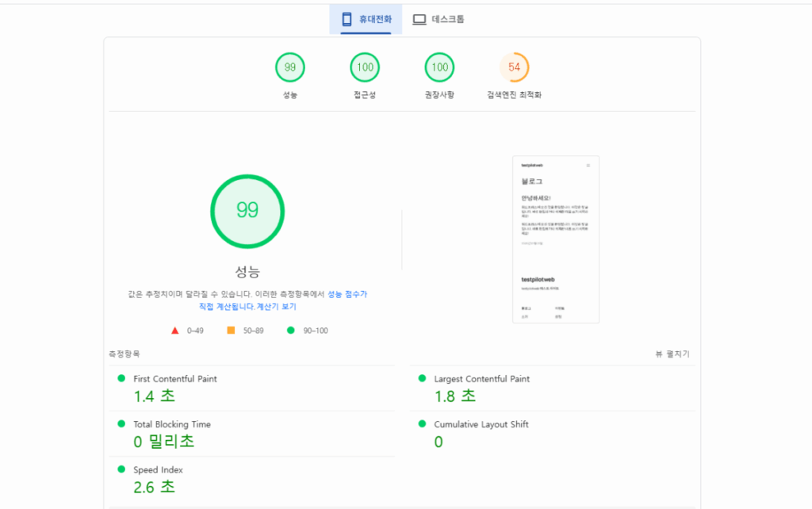Screen dimensions: 812x509
Task: Switch to the 휴대전화 tab
Action: 366,19
